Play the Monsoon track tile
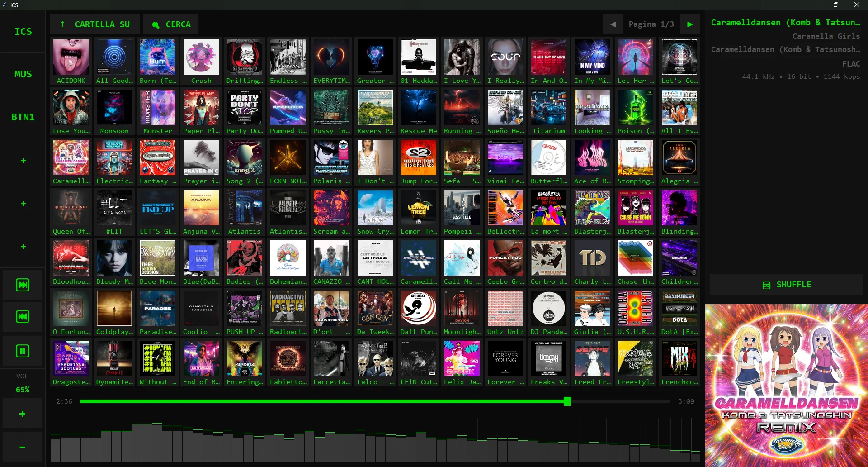The image size is (868, 467). click(114, 112)
